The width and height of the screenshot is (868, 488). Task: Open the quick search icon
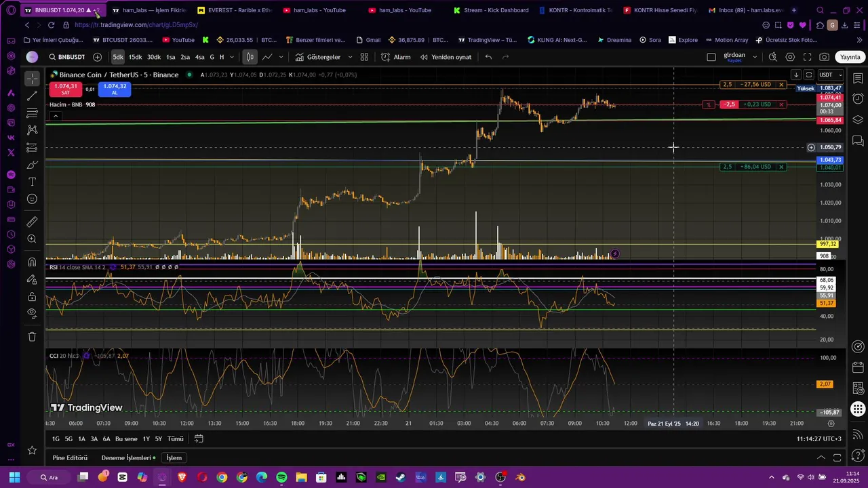tap(772, 57)
